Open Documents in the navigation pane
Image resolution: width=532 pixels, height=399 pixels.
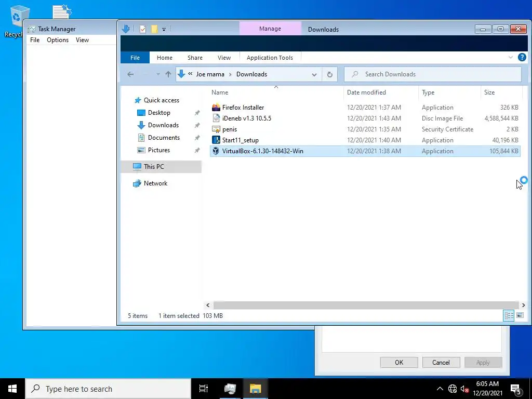(164, 138)
